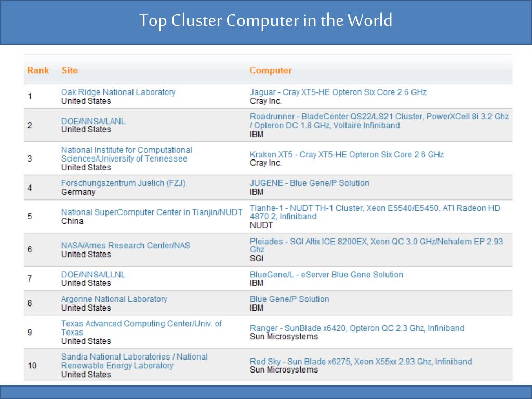Click the China country text
The height and width of the screenshot is (399, 532).
pyautogui.click(x=72, y=221)
